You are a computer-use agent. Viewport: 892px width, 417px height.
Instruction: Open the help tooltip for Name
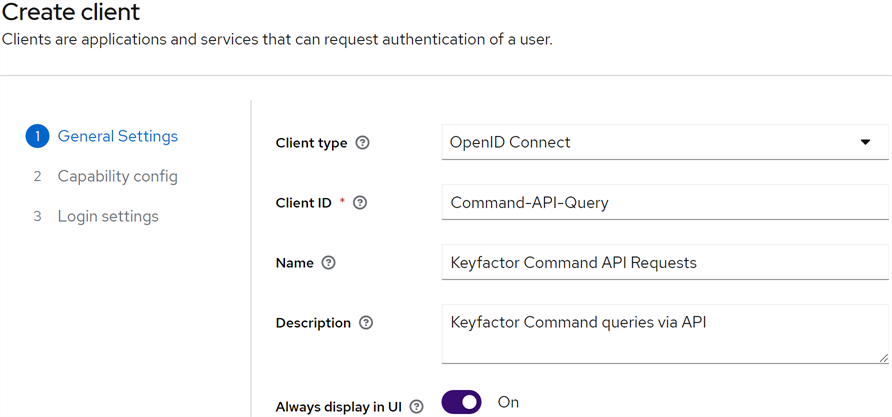pos(329,263)
